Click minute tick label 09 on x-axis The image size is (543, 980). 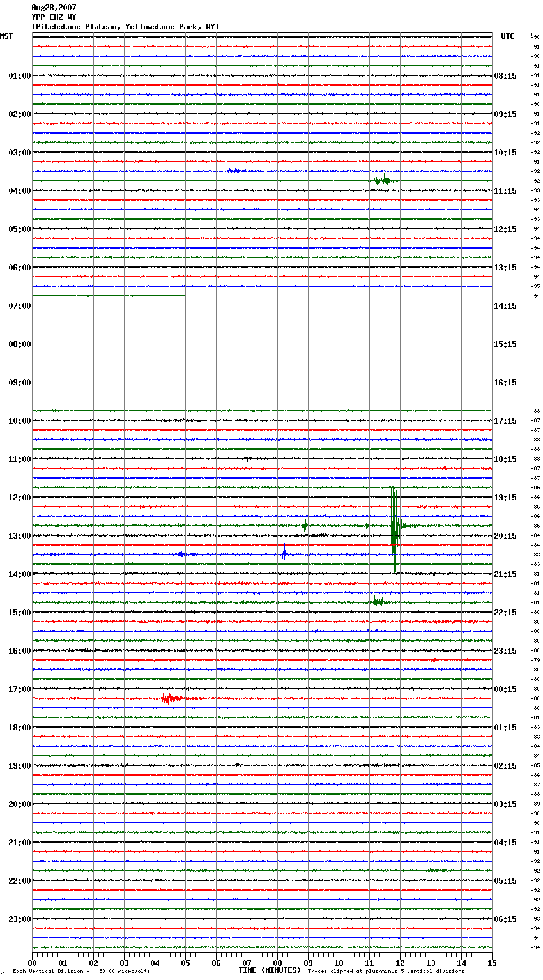pos(308,963)
